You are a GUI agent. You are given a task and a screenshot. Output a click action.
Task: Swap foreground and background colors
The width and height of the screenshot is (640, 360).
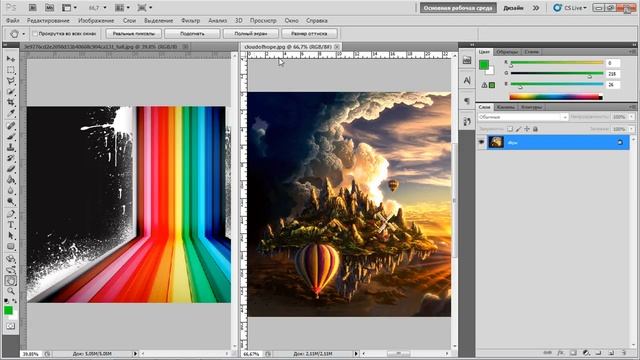[15, 302]
